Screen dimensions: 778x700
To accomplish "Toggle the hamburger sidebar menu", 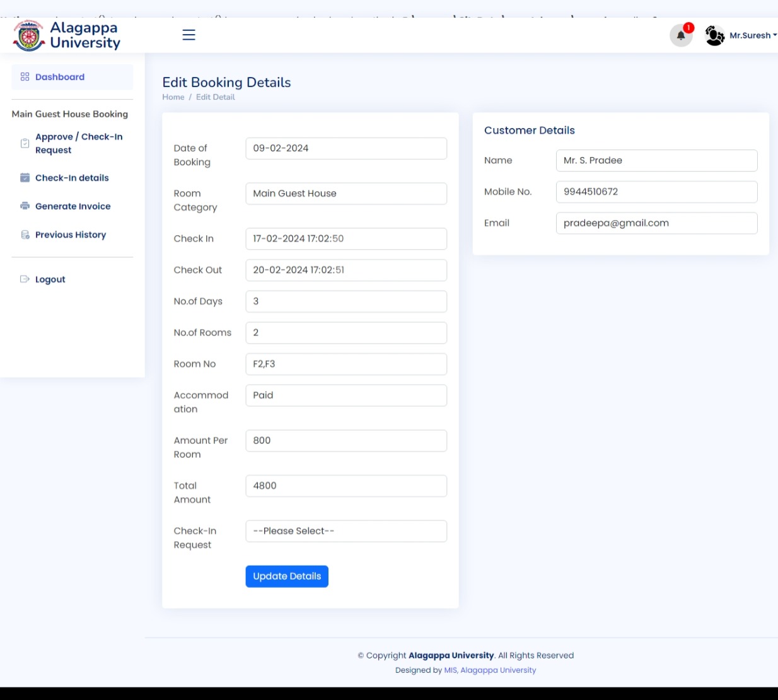I will (189, 35).
